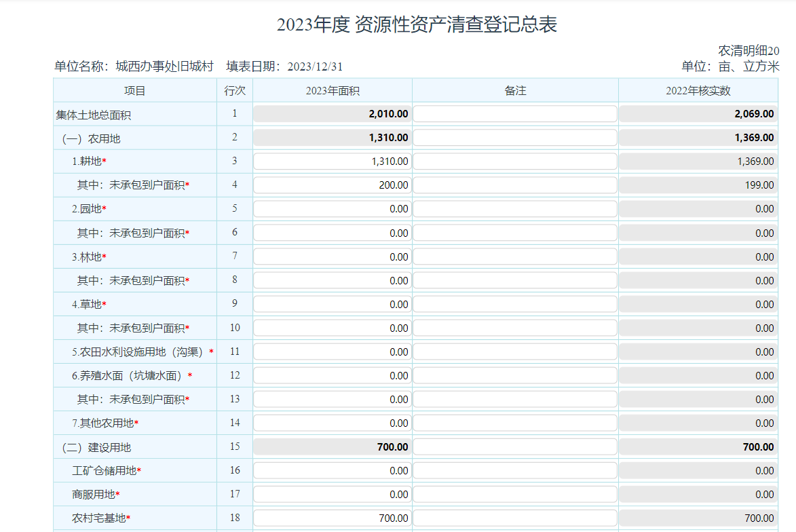Click the 农村宅基地 row label
Screen dimensions: 796x532
99,518
